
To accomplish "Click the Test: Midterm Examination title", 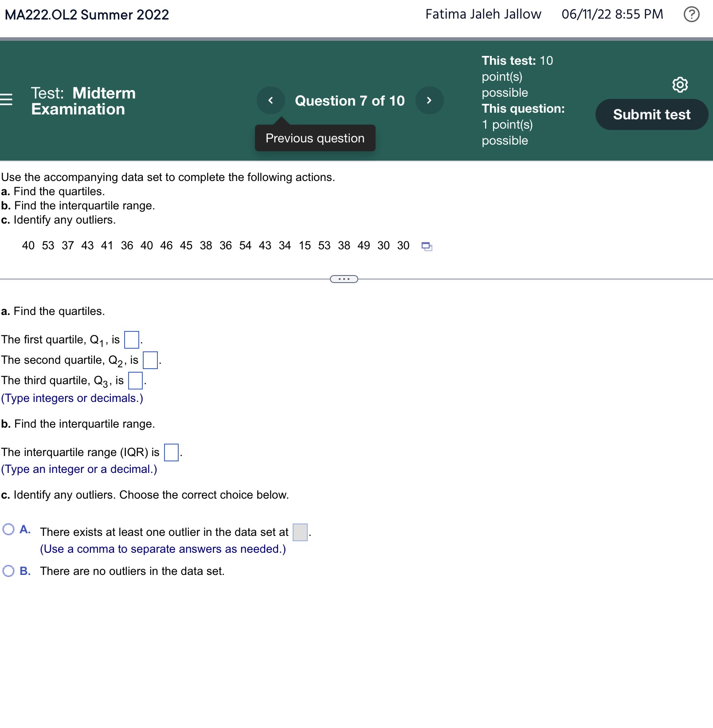I will pyautogui.click(x=82, y=101).
